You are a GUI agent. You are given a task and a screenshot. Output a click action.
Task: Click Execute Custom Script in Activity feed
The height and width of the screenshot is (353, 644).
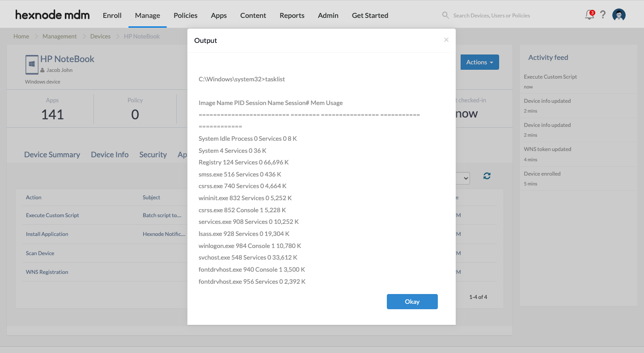pos(550,76)
